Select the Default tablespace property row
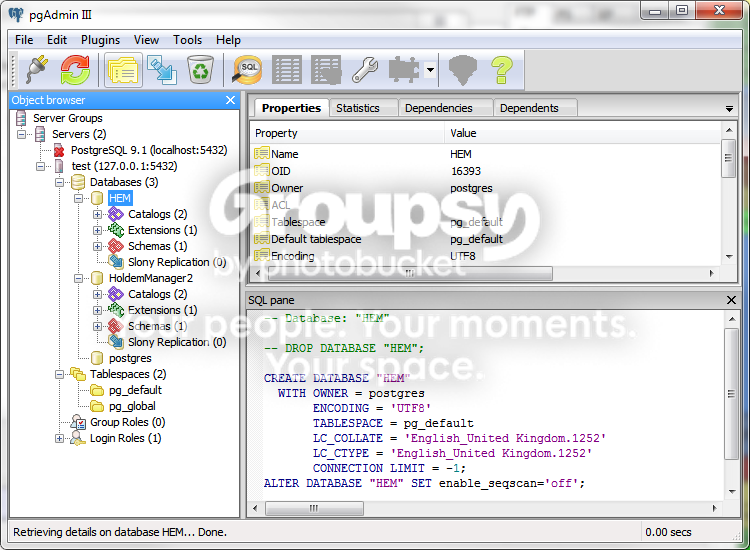This screenshot has width=750, height=550. 486,239
